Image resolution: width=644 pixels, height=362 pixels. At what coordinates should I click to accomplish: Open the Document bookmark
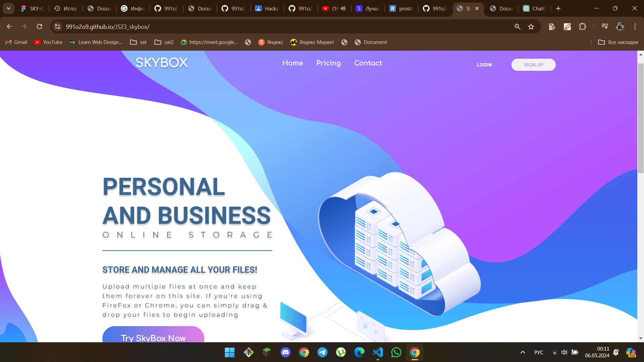[x=371, y=42]
